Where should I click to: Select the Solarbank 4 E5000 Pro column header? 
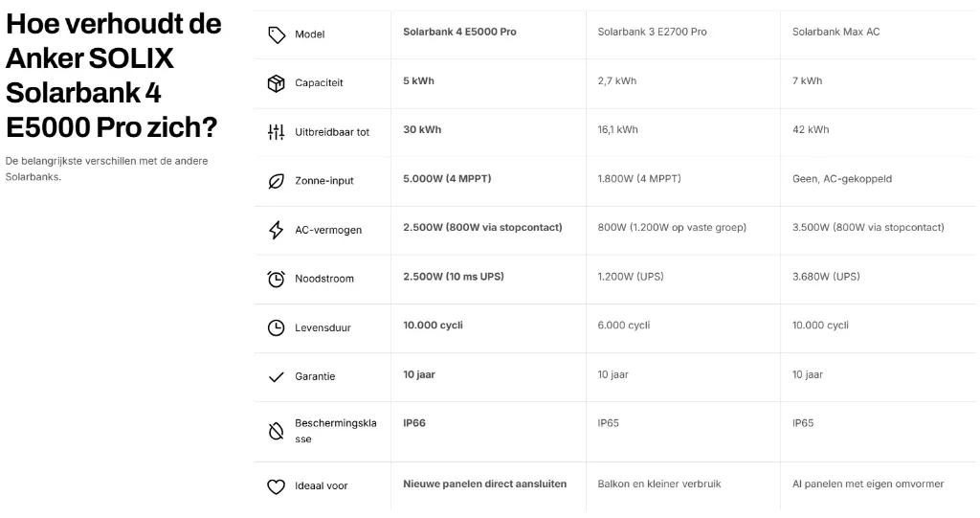point(459,32)
